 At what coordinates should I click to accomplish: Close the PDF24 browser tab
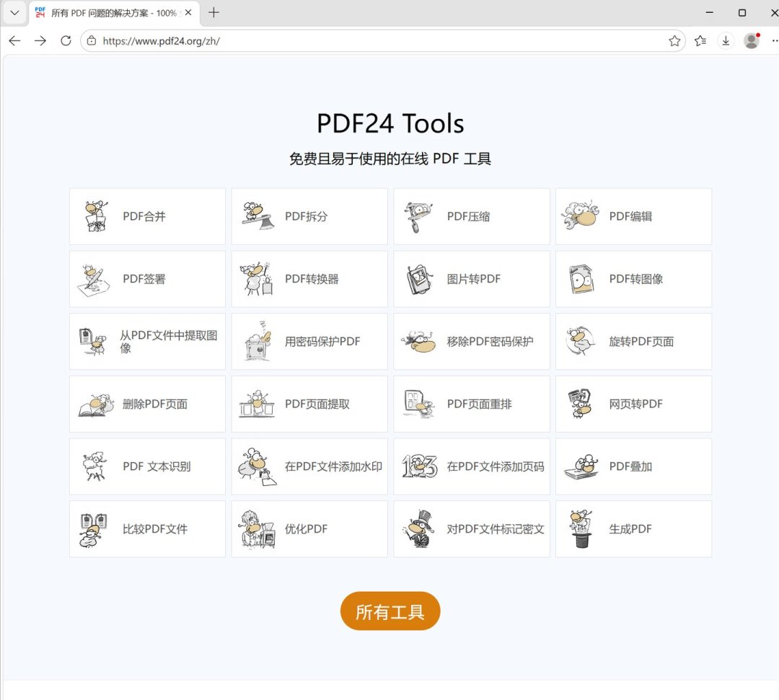pyautogui.click(x=188, y=12)
